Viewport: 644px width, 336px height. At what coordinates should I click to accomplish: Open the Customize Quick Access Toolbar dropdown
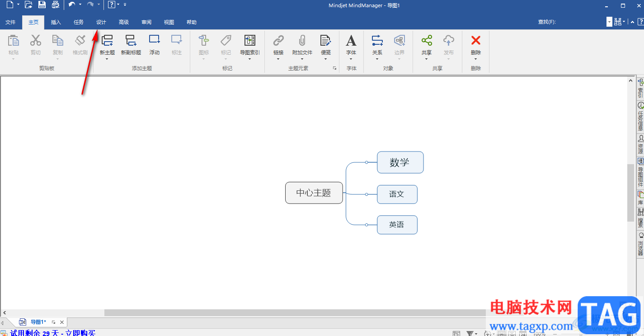pyautogui.click(x=125, y=5)
